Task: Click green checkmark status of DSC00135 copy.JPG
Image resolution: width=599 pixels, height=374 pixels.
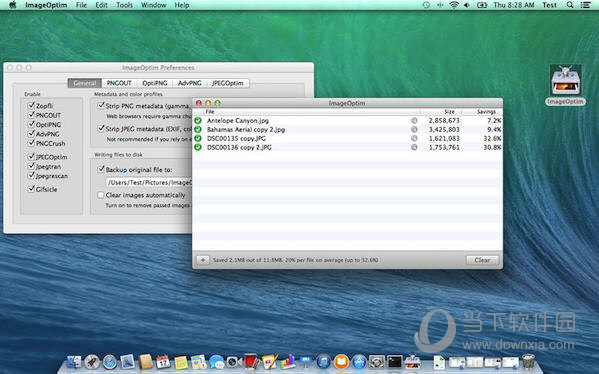Action: point(198,138)
